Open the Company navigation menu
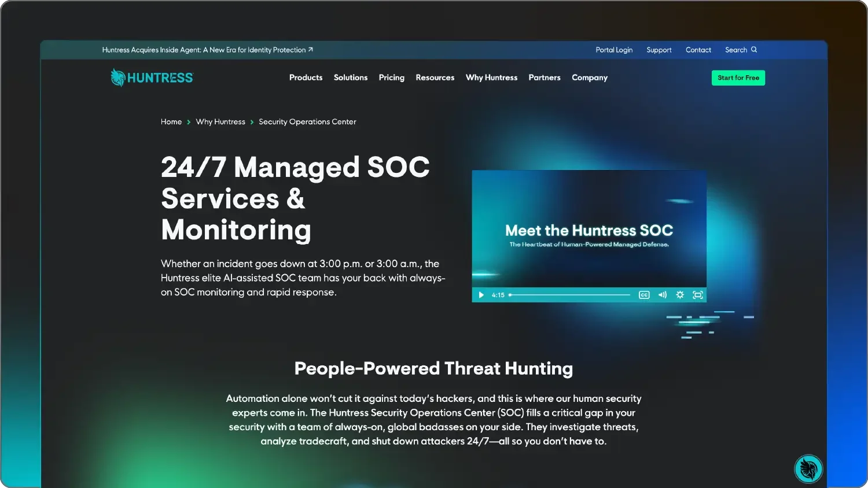868x488 pixels. point(589,77)
